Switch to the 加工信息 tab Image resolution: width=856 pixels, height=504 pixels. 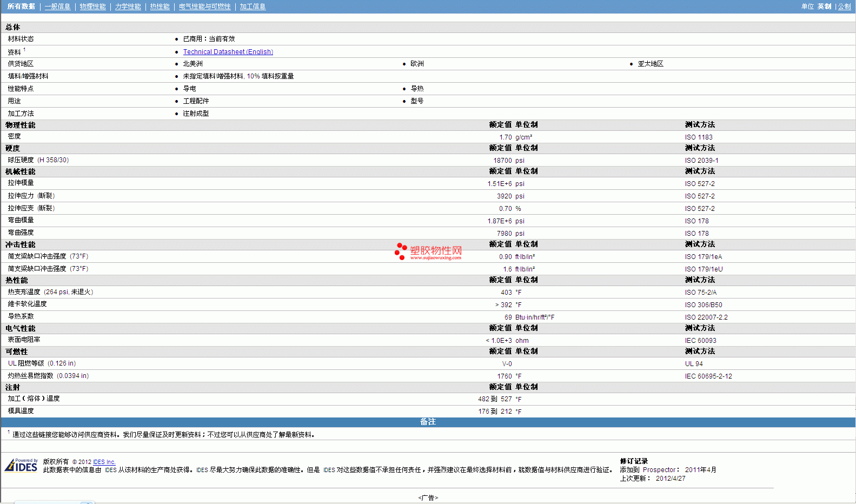pos(253,6)
